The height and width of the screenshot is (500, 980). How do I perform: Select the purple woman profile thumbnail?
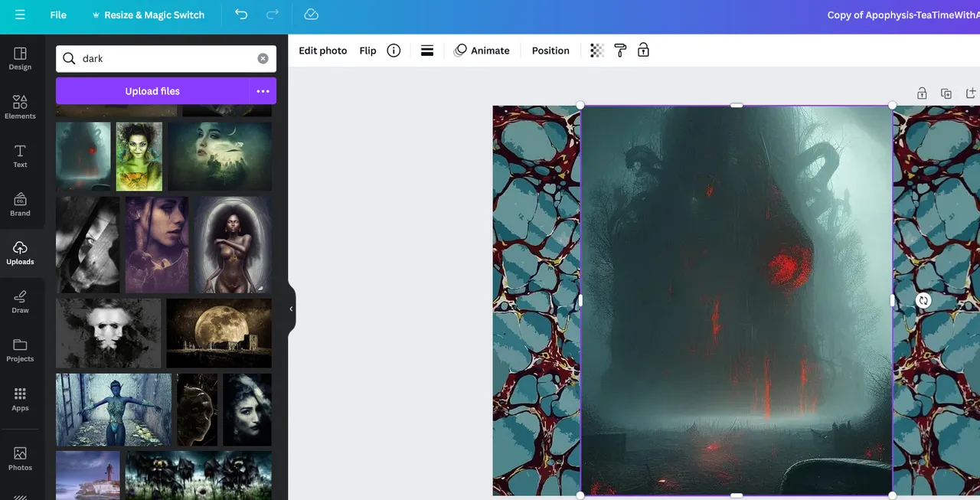click(x=157, y=245)
